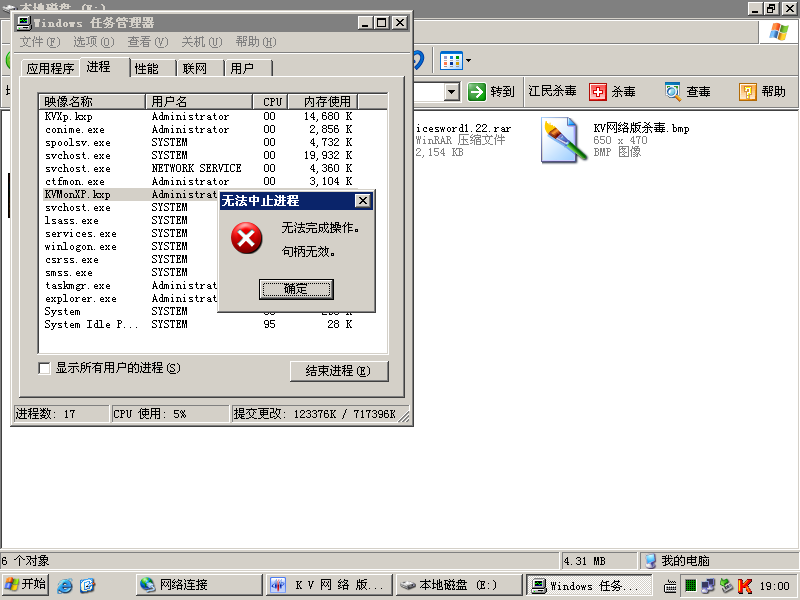Viewport: 800px width, 600px height.
Task: Maximize the Task Manager window
Action: 382,23
